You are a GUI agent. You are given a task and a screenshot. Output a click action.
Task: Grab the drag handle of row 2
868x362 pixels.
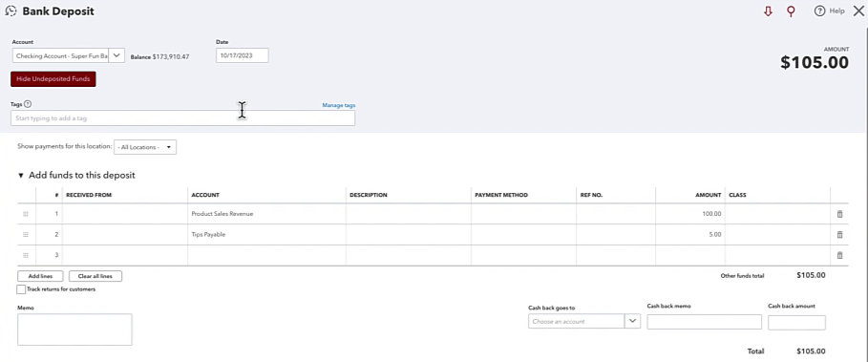click(x=26, y=235)
